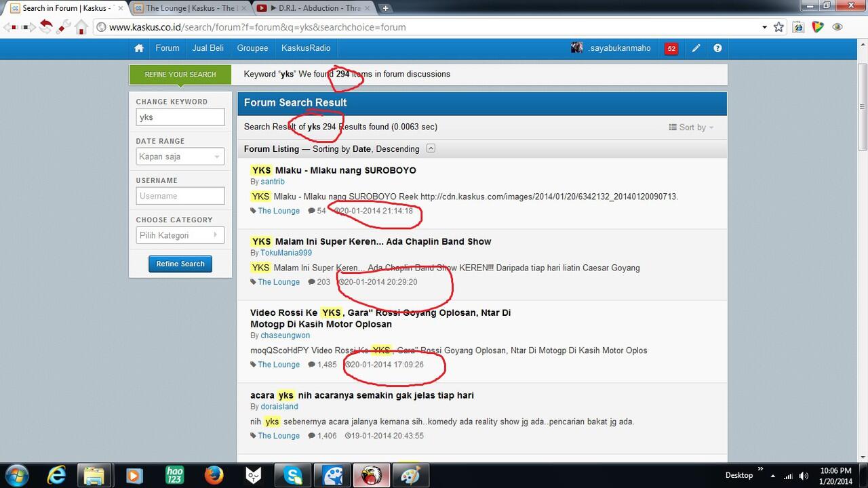Open a new browser tab

coord(385,8)
